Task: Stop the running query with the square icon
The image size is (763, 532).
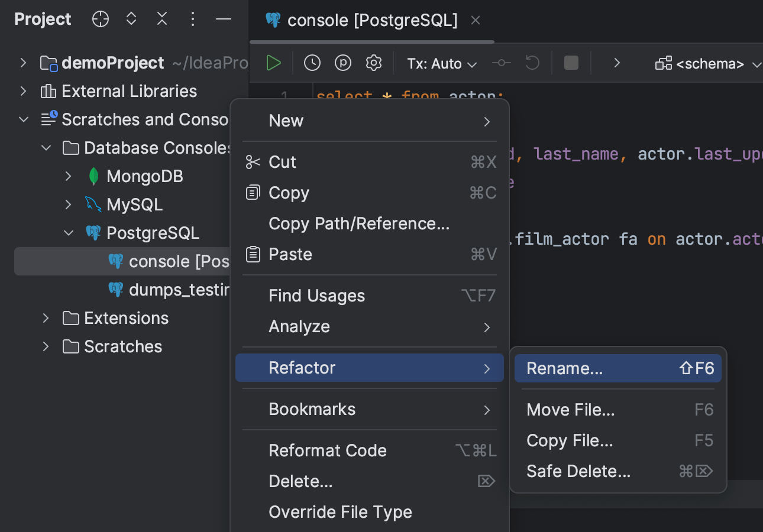Action: point(570,63)
